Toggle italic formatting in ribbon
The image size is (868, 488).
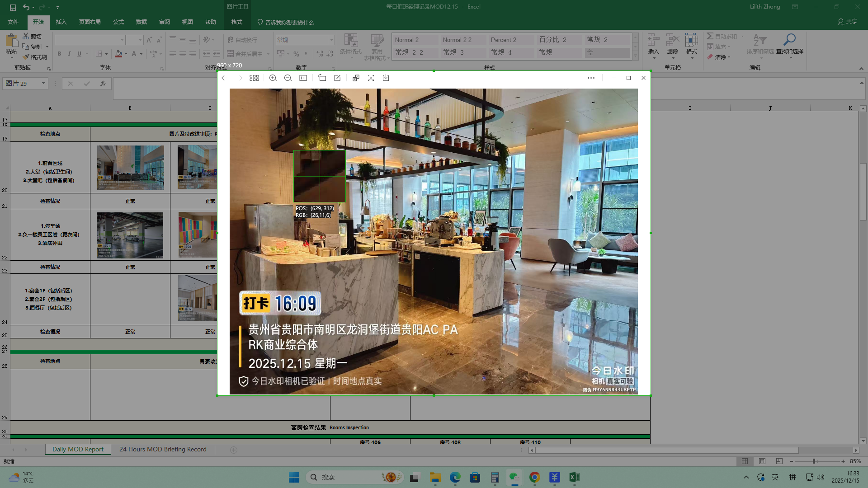(x=69, y=54)
